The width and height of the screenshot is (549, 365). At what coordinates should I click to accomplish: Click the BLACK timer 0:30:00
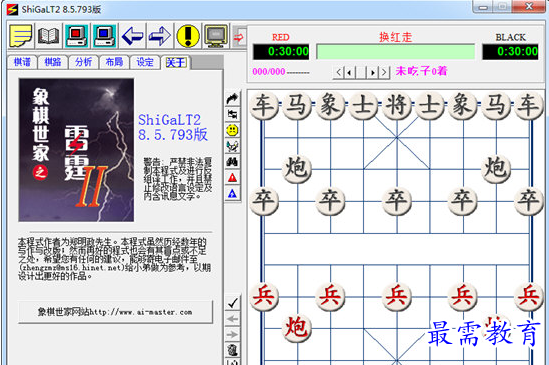pyautogui.click(x=510, y=52)
